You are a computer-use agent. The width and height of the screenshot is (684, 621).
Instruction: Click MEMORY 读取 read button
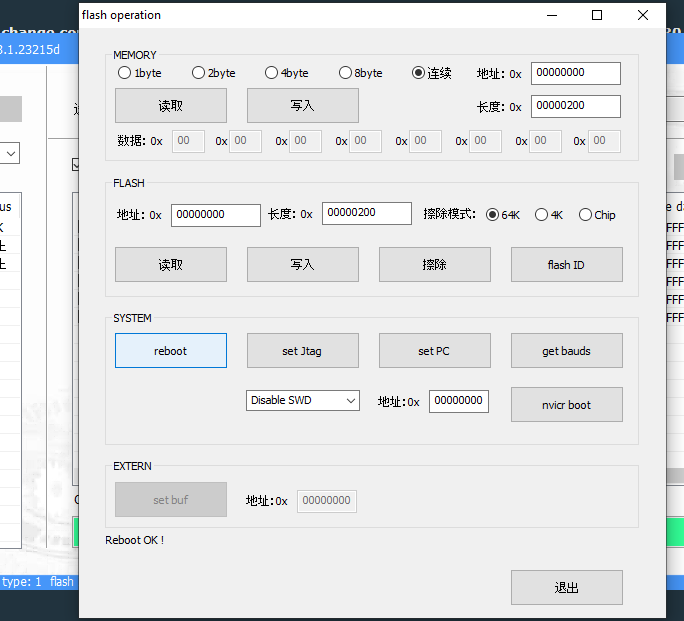(171, 106)
